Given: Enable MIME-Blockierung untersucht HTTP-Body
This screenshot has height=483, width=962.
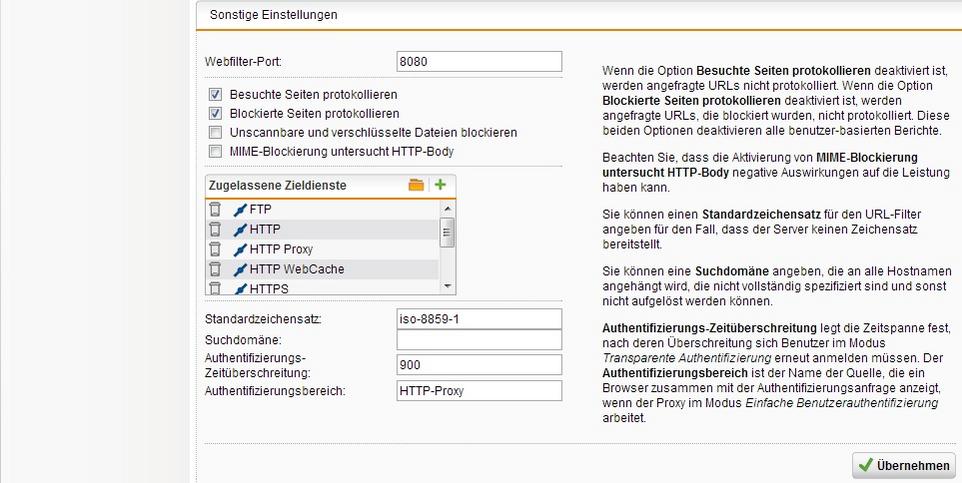Looking at the screenshot, I should (215, 152).
